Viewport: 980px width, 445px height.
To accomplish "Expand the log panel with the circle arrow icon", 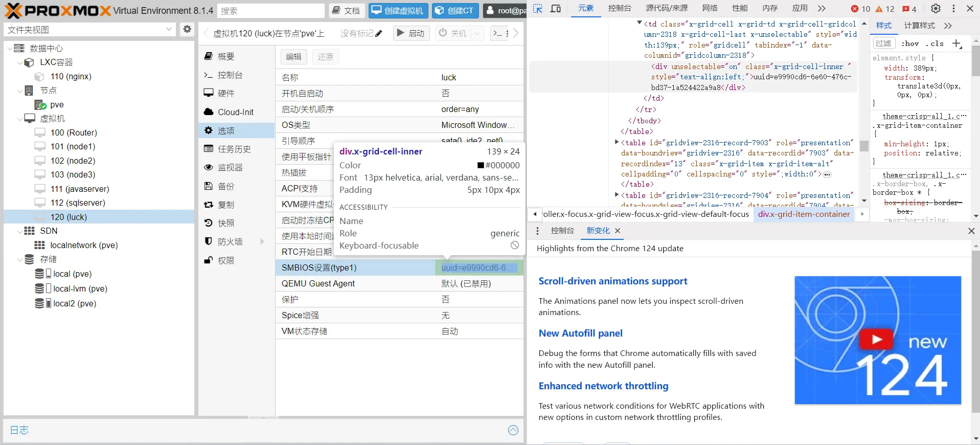I will (513, 430).
